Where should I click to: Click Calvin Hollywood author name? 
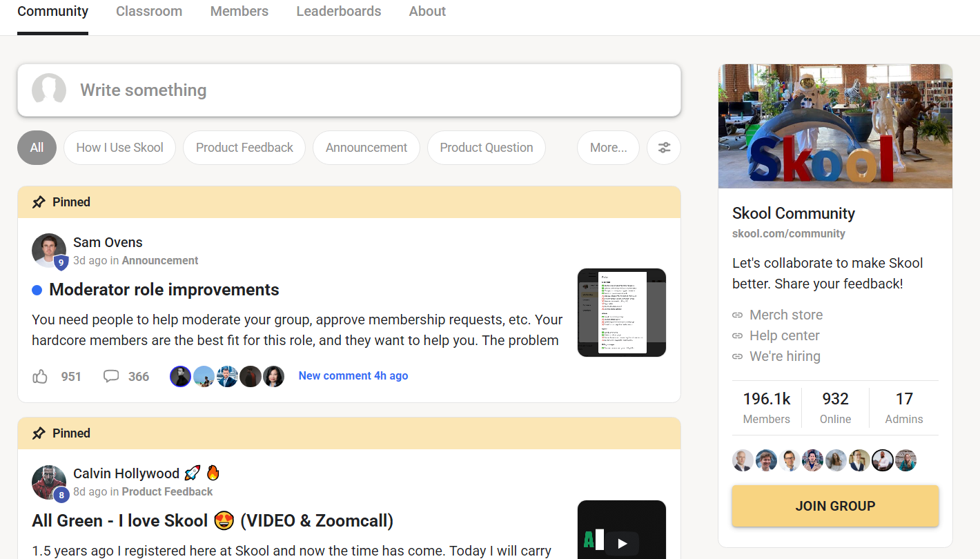pos(126,473)
